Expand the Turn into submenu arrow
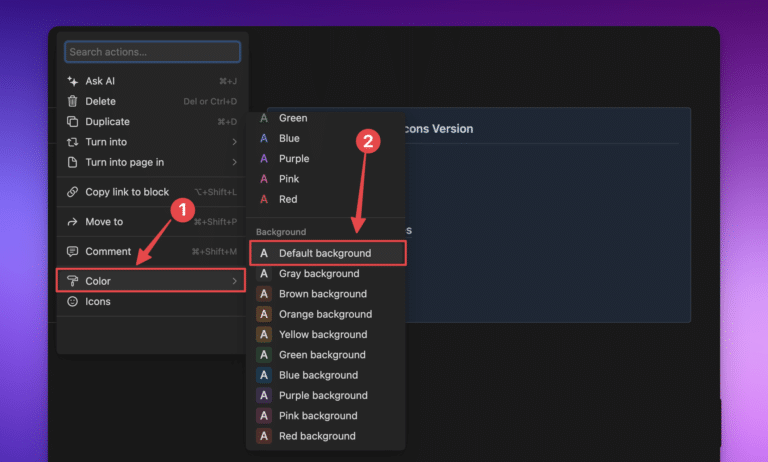The image size is (768, 462). coord(234,142)
